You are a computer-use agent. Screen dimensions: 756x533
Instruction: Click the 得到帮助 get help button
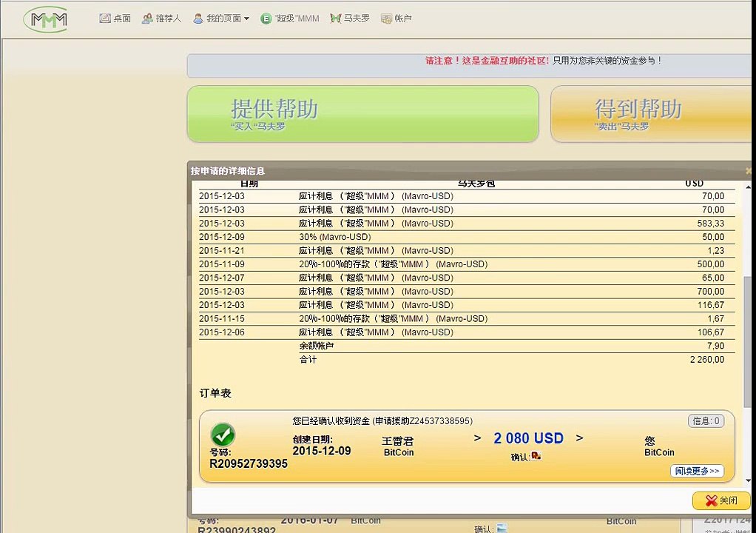(x=651, y=114)
